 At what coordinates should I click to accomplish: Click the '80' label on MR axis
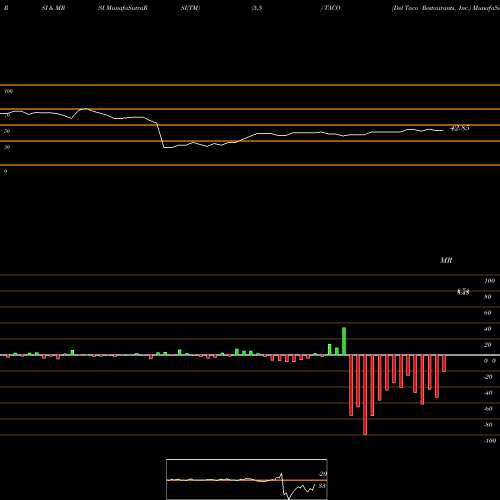488,297
